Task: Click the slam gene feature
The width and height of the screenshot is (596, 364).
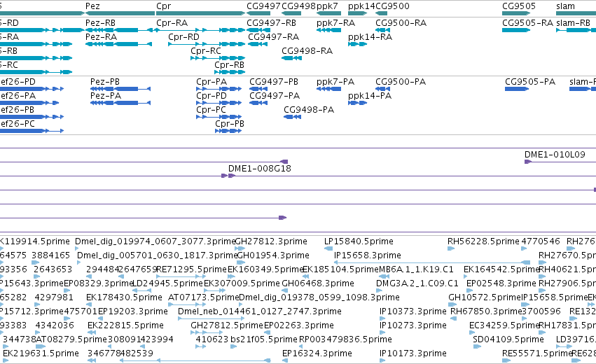Action: (576, 13)
